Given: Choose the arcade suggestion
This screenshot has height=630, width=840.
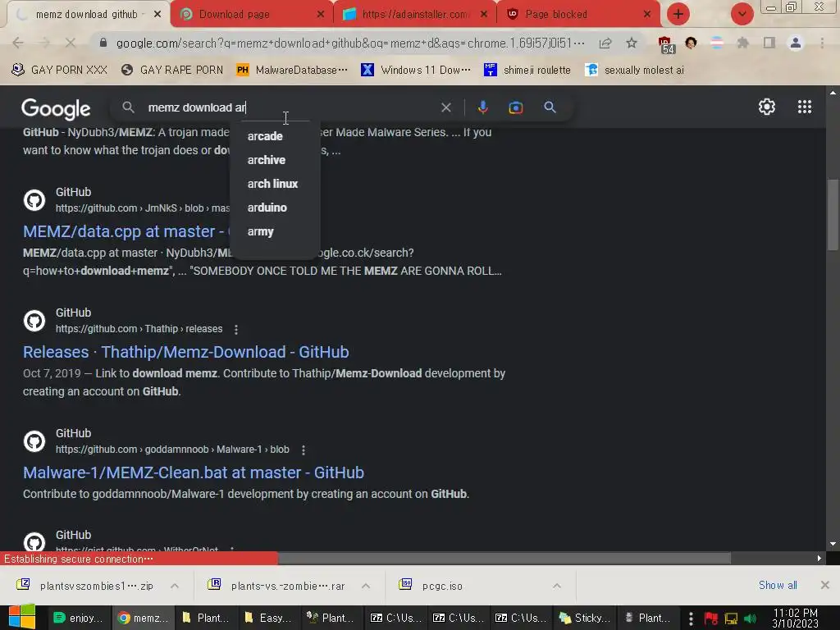Looking at the screenshot, I should coord(276,136).
